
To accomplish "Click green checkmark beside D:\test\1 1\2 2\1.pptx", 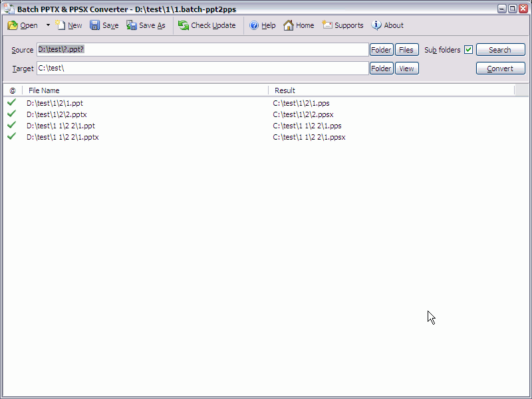I will (x=11, y=136).
